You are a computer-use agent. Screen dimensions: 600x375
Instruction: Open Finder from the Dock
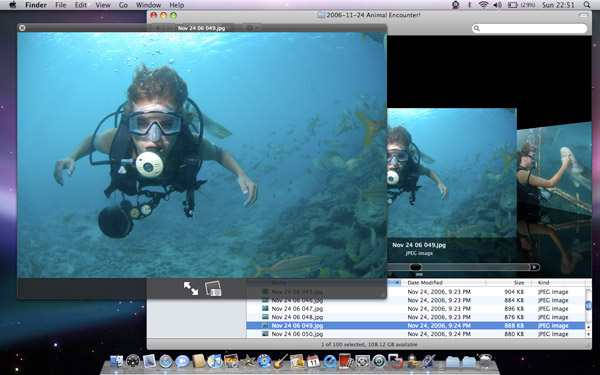pyautogui.click(x=116, y=361)
